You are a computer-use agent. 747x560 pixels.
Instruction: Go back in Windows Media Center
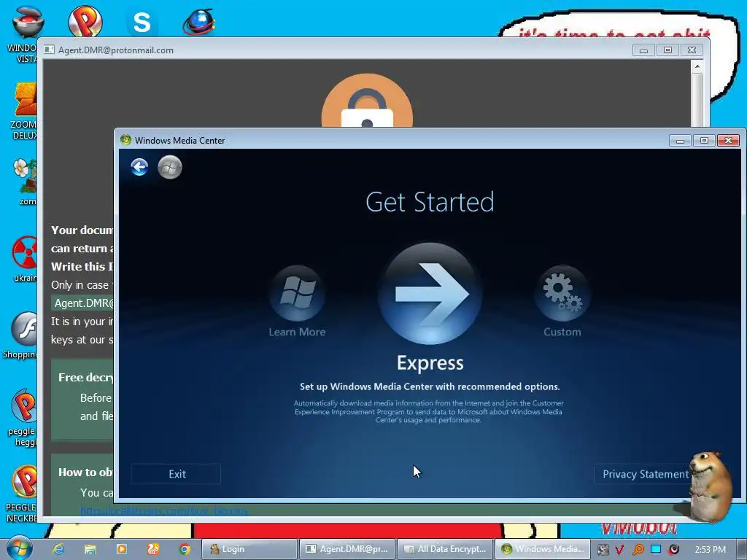(x=139, y=167)
